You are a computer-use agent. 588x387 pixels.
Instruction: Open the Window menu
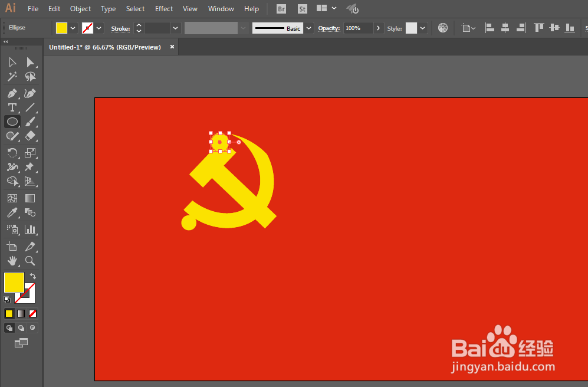pos(221,9)
